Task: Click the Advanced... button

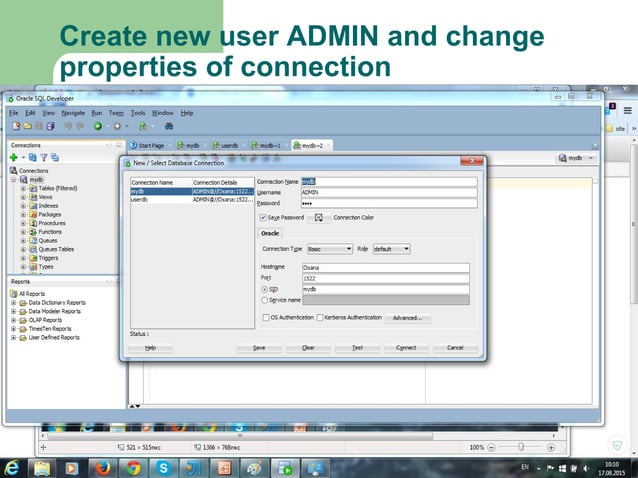Action: click(x=407, y=318)
